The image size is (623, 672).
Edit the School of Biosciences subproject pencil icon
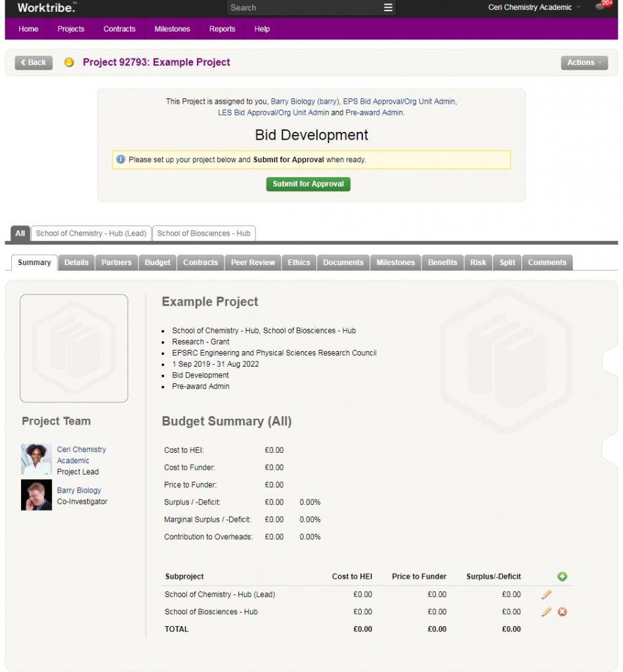pos(546,612)
